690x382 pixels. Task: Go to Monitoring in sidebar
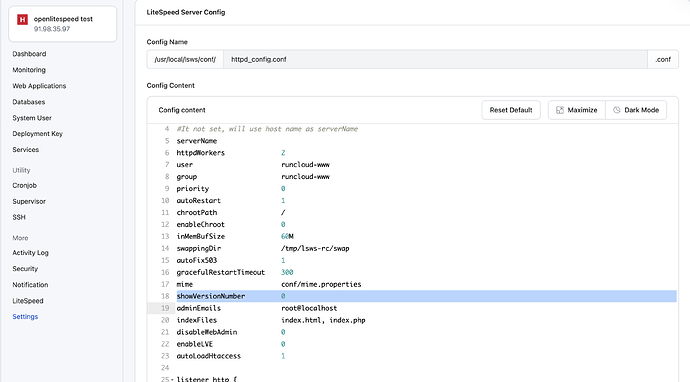pos(29,70)
